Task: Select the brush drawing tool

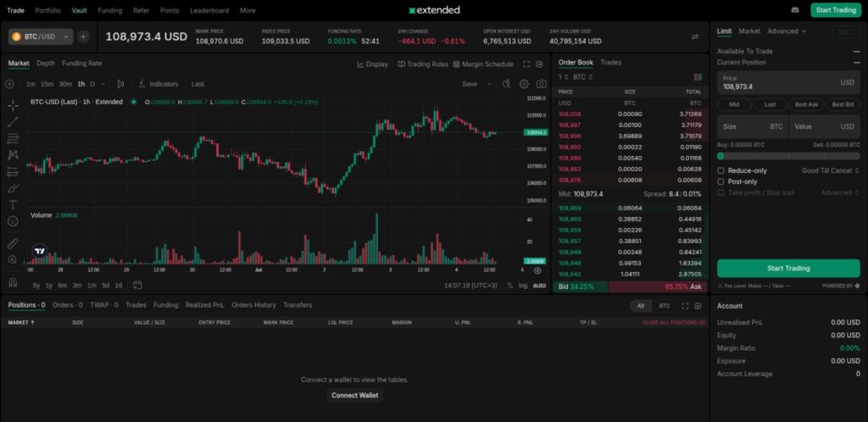Action: (13, 188)
